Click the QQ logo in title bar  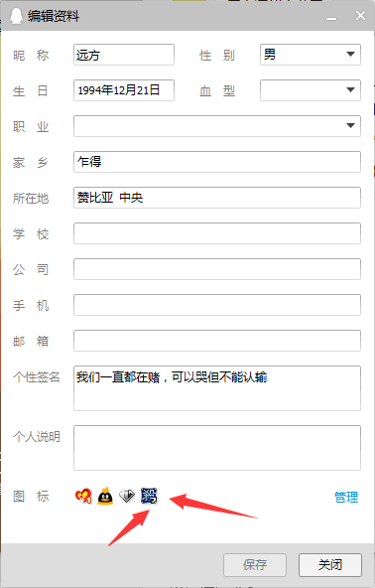pos(16,16)
